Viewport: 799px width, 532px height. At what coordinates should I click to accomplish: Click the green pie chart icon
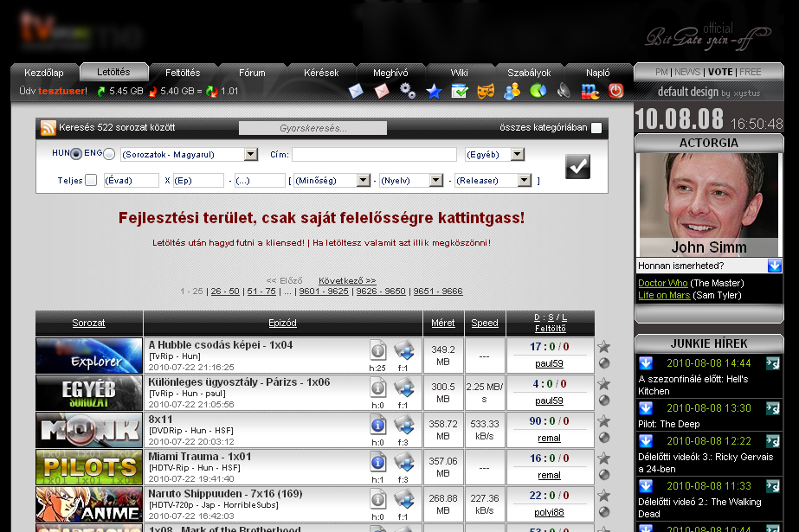[538, 91]
